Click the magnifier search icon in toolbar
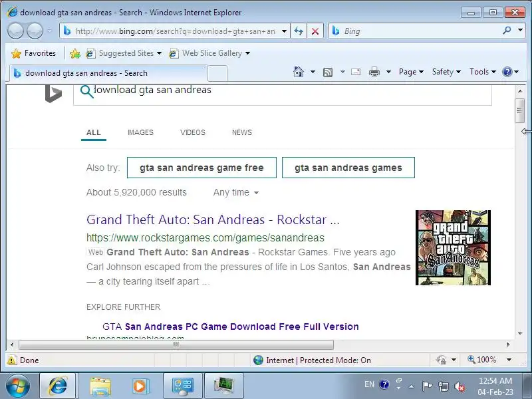This screenshot has height=399, width=532. coord(507,31)
